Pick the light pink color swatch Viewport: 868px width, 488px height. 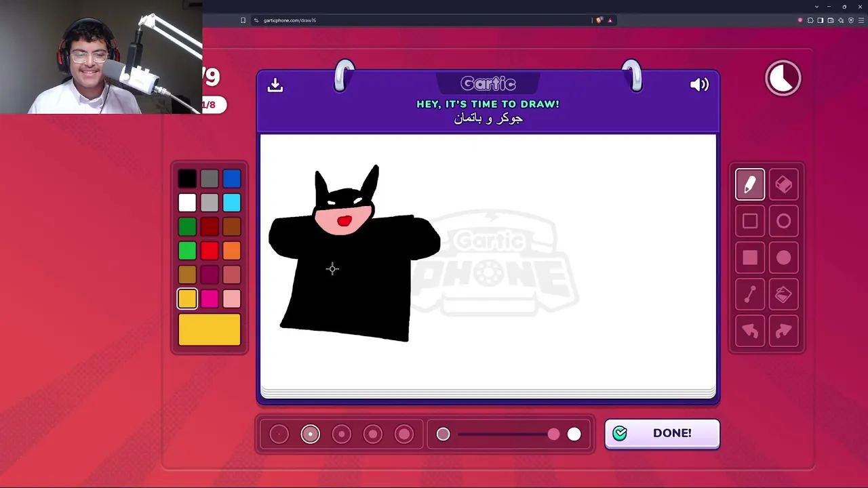pyautogui.click(x=232, y=299)
